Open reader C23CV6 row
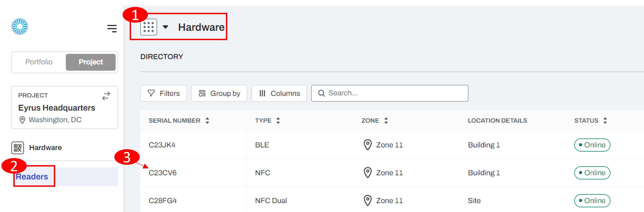This screenshot has height=212, width=644. click(x=162, y=173)
